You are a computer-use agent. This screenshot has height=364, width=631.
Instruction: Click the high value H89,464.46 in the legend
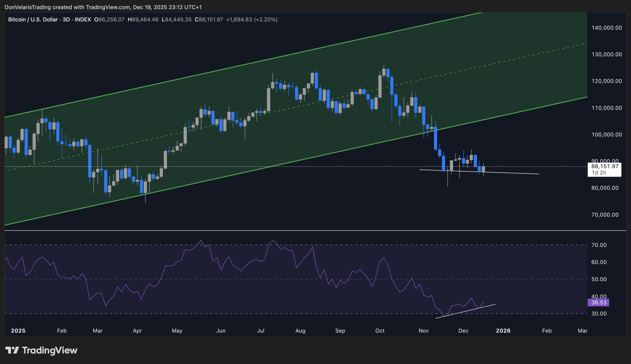click(x=143, y=20)
